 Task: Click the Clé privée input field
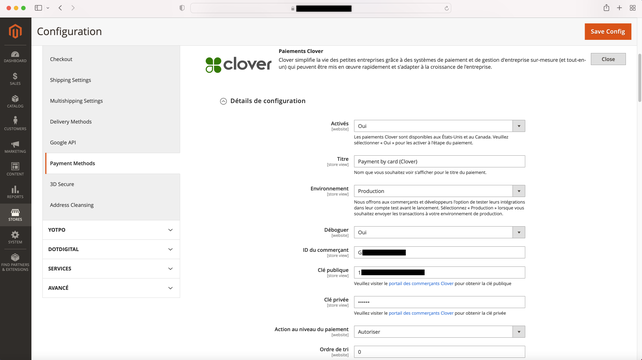(439, 302)
